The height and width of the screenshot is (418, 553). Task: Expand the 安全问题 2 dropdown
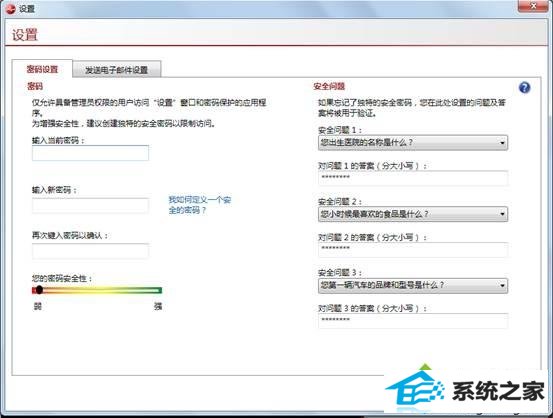click(x=413, y=214)
